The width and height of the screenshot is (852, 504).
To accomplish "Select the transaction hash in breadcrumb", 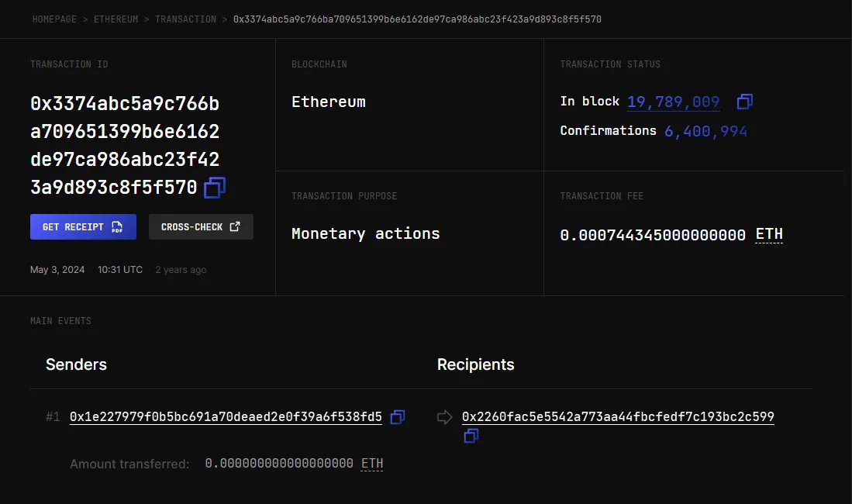I will point(417,19).
